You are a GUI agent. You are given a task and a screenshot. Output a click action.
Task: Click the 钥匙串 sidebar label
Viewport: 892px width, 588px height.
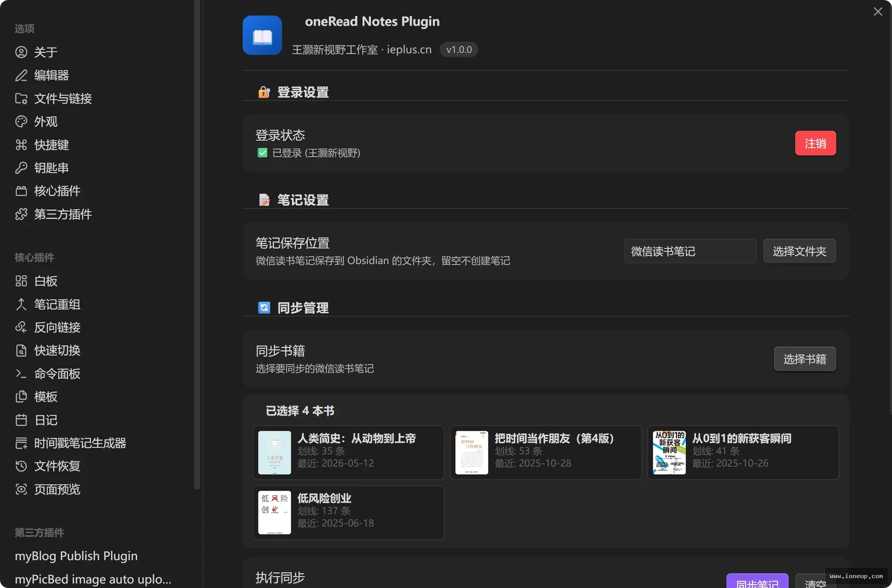[52, 168]
